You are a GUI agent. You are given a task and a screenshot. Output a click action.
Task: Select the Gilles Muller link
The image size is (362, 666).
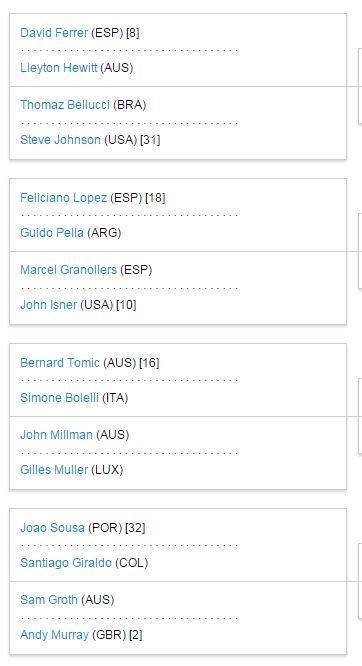pos(54,469)
